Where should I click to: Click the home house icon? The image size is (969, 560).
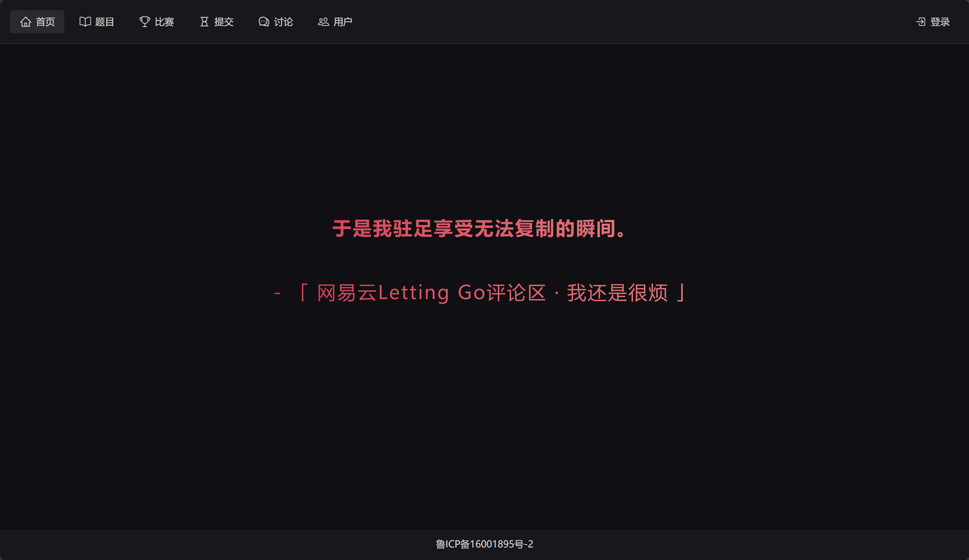[25, 22]
